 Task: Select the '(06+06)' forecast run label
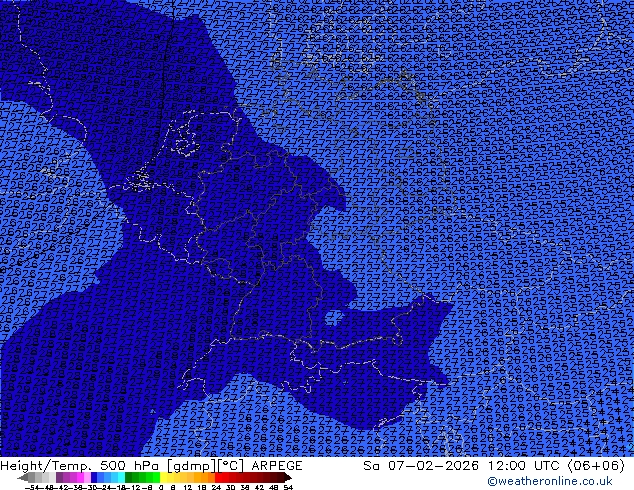596,466
